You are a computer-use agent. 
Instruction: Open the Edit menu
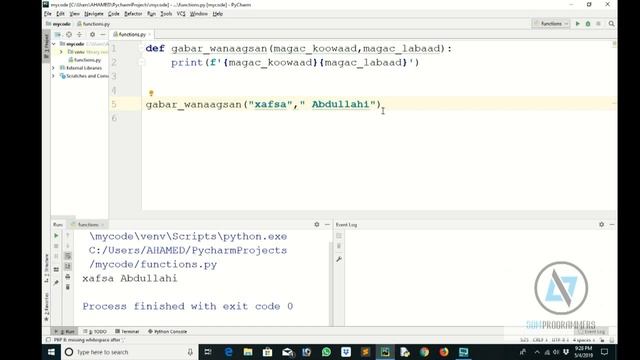click(60, 14)
